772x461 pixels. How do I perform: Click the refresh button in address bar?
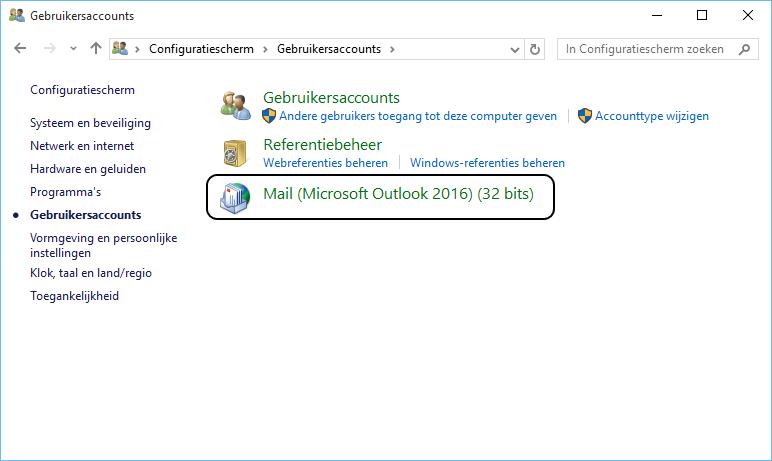[x=535, y=49]
